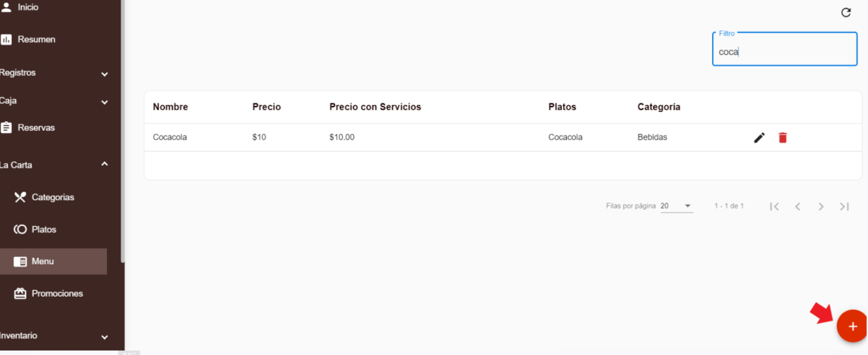Collapse the La Carta section
The height and width of the screenshot is (355, 868).
105,165
